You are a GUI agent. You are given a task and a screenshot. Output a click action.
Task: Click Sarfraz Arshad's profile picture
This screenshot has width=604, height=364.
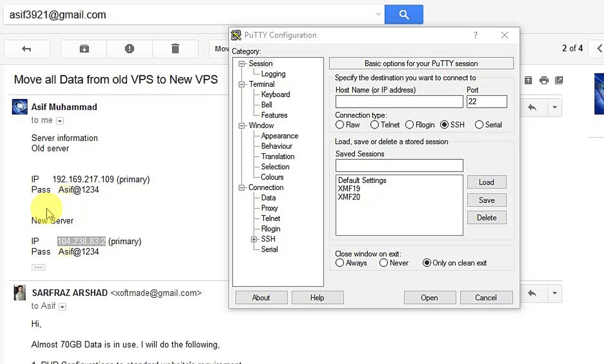click(x=20, y=293)
